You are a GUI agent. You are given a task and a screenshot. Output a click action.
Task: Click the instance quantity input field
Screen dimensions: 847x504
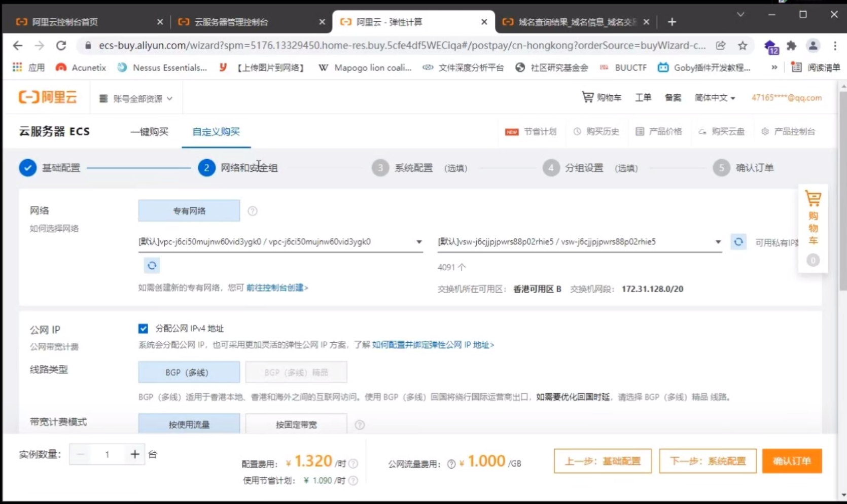107,454
